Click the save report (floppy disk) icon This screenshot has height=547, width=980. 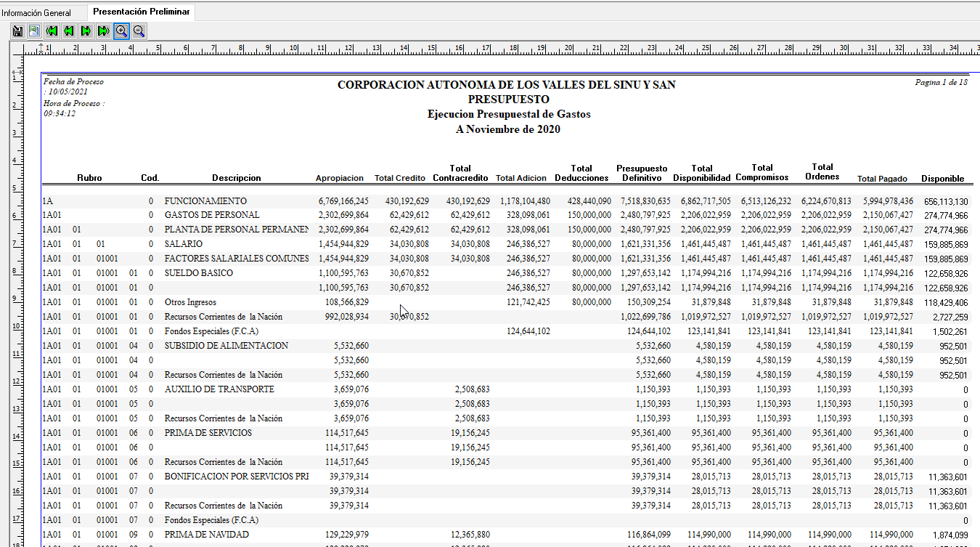point(17,31)
